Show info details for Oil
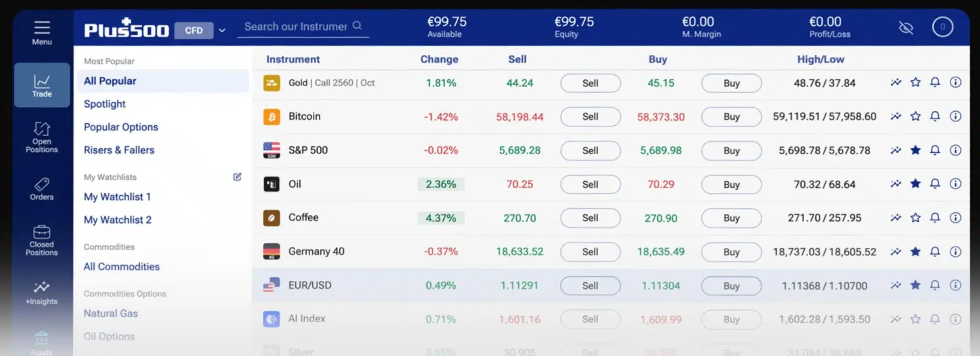This screenshot has width=980, height=356. coord(955,184)
